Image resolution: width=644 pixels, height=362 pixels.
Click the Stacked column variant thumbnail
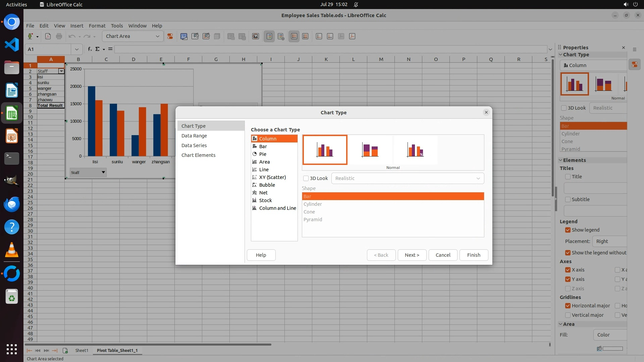370,150
